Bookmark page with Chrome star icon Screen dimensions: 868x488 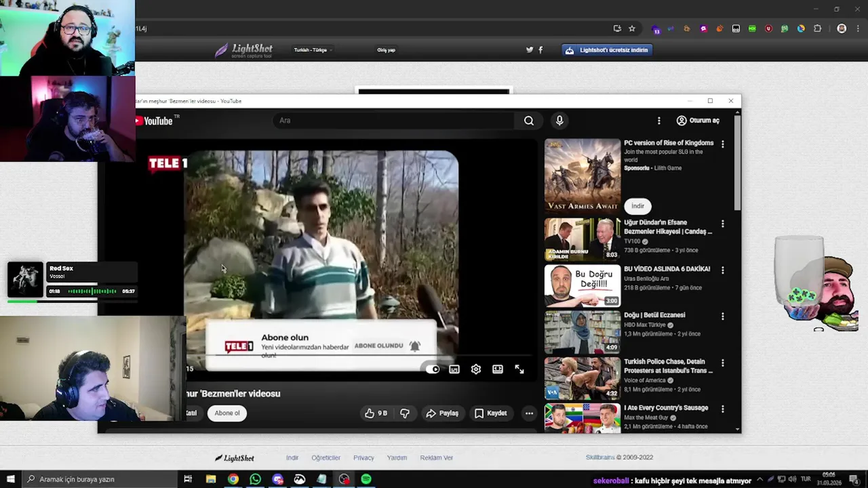click(x=632, y=28)
